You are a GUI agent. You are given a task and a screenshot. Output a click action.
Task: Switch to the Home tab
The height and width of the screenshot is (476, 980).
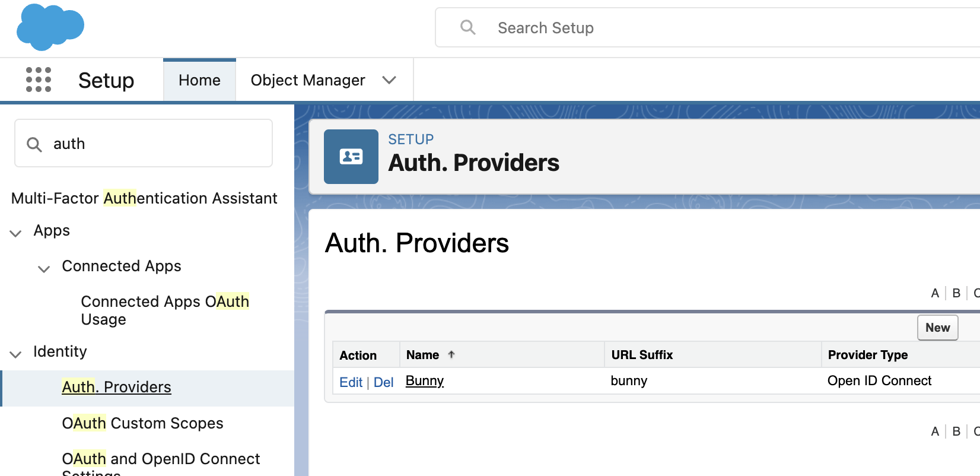coord(199,80)
